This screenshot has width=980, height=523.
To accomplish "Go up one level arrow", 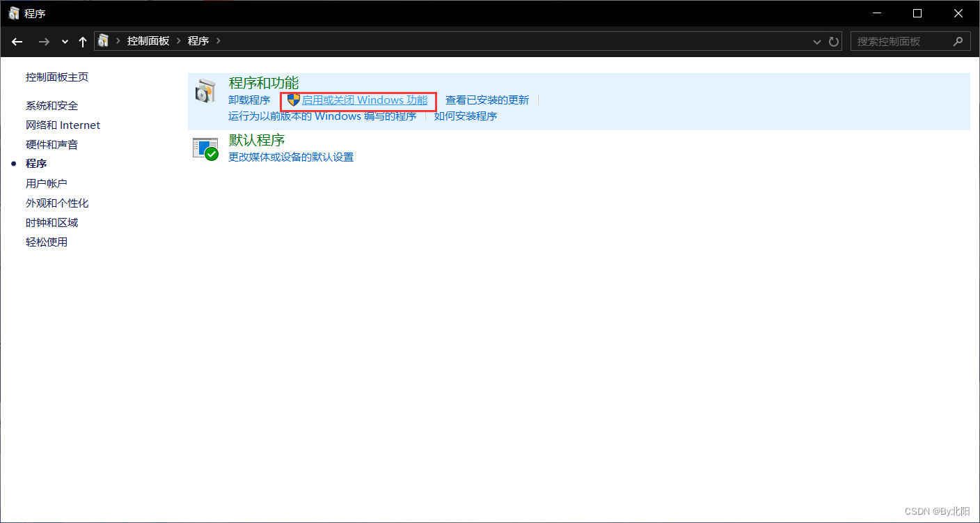I will (83, 42).
